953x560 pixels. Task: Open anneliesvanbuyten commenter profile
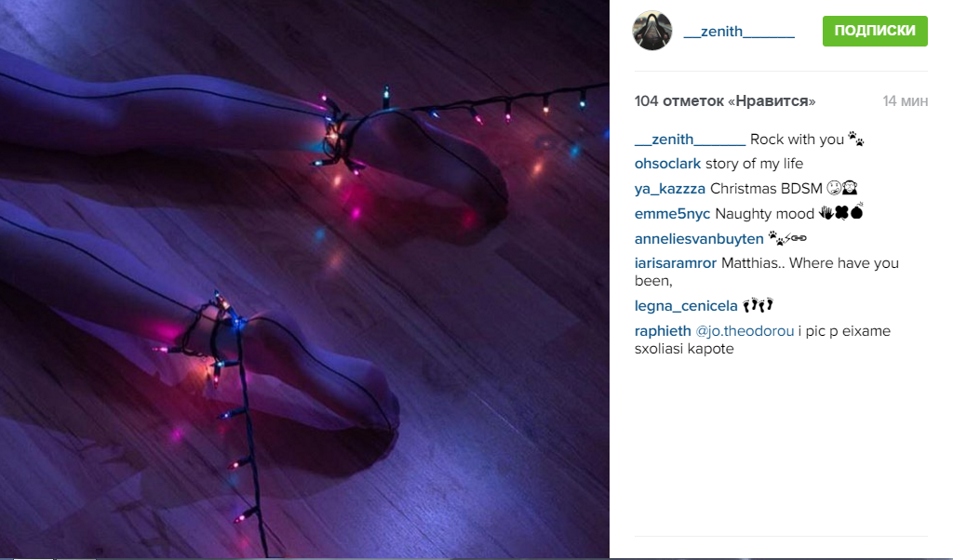tap(699, 239)
